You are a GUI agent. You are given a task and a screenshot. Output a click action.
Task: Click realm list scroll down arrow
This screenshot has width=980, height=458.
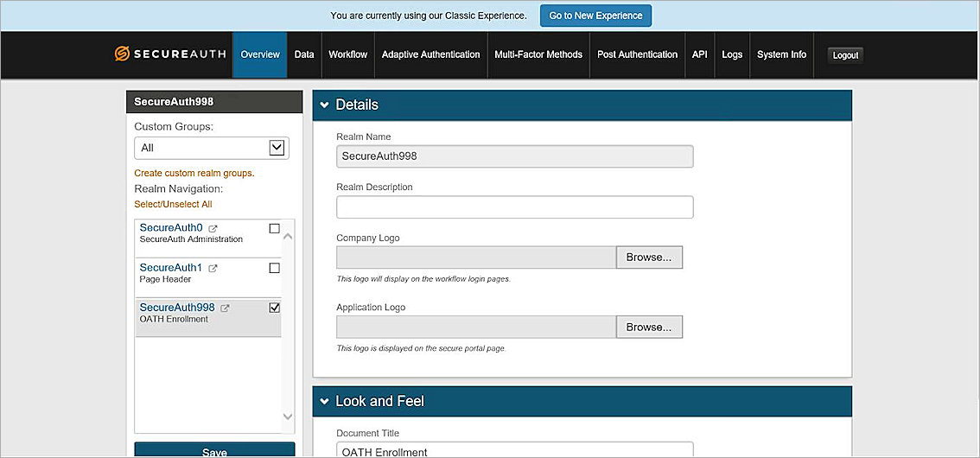288,417
